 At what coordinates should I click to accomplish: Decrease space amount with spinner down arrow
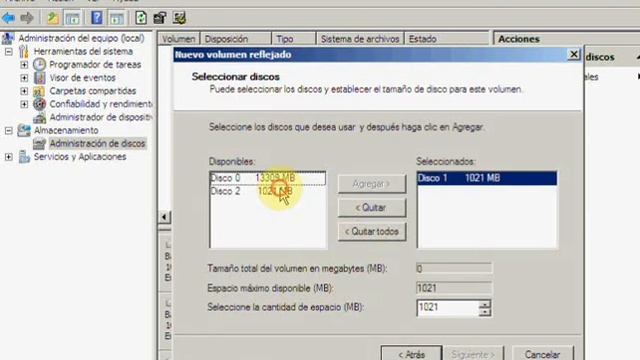(484, 312)
